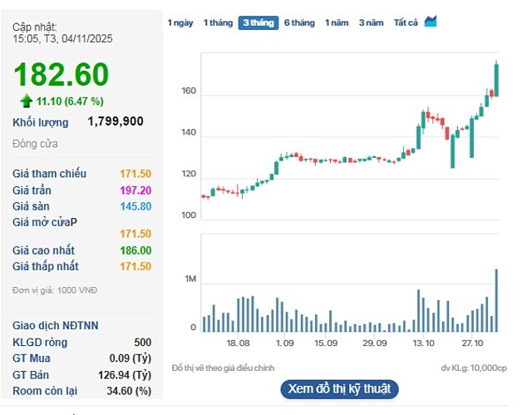
Task: Click the tallest volume bar at far right
Action: pyautogui.click(x=496, y=300)
